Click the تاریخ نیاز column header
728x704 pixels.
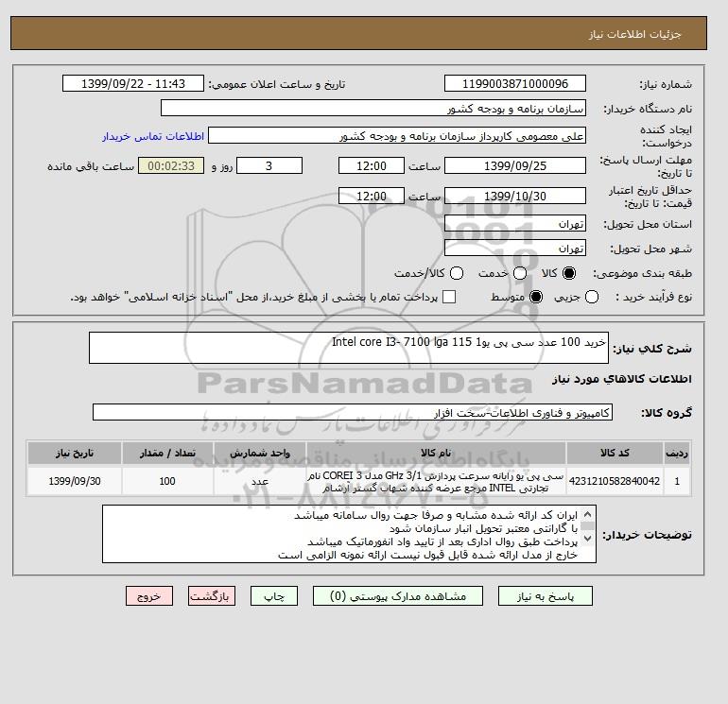pyautogui.click(x=75, y=453)
